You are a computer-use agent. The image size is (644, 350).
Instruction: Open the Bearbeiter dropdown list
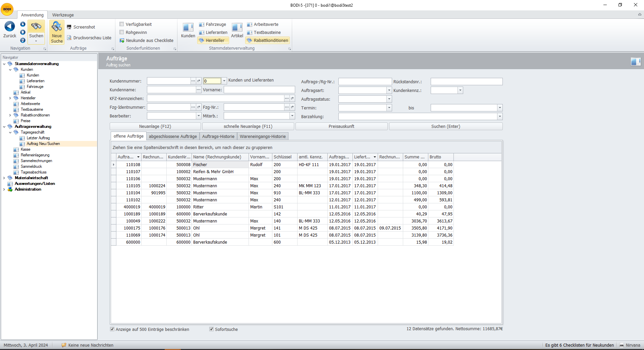pyautogui.click(x=198, y=116)
